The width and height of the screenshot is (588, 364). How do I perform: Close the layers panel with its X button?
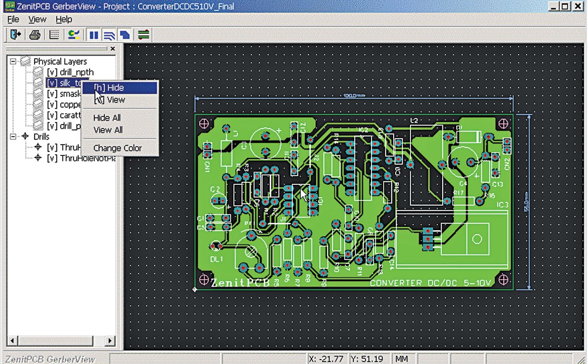click(x=113, y=49)
